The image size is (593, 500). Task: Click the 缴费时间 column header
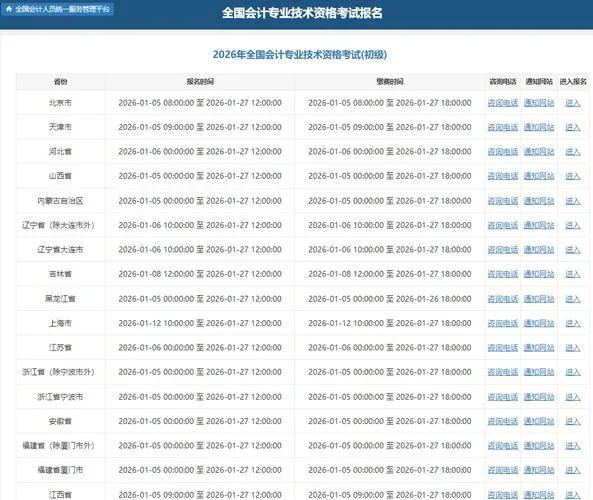click(390, 81)
